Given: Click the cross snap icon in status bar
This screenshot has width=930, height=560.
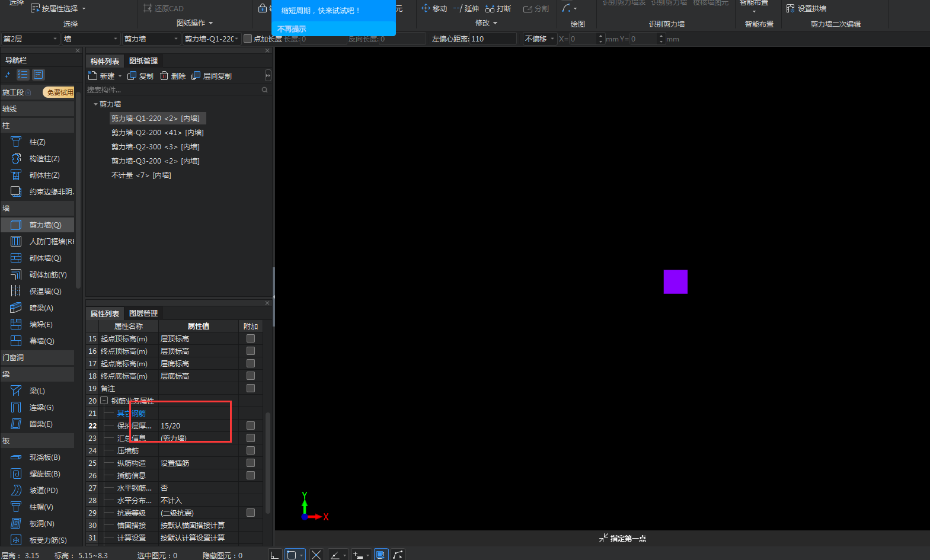Looking at the screenshot, I should coord(316,555).
